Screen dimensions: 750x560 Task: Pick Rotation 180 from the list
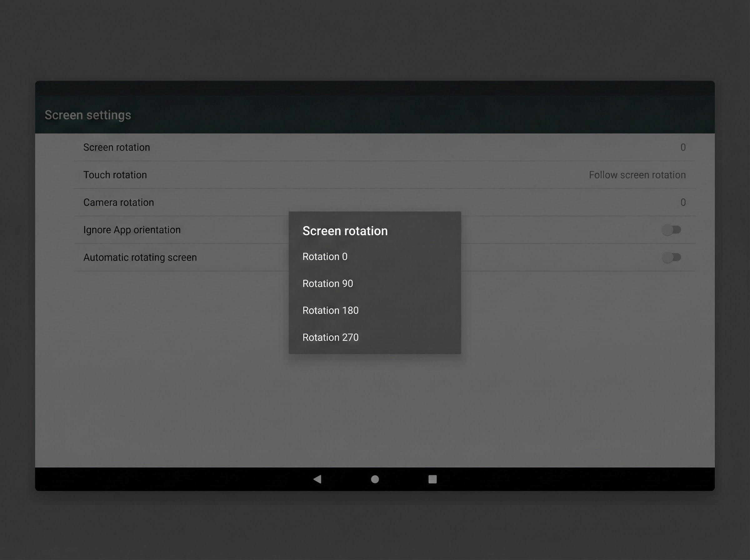[x=330, y=311]
